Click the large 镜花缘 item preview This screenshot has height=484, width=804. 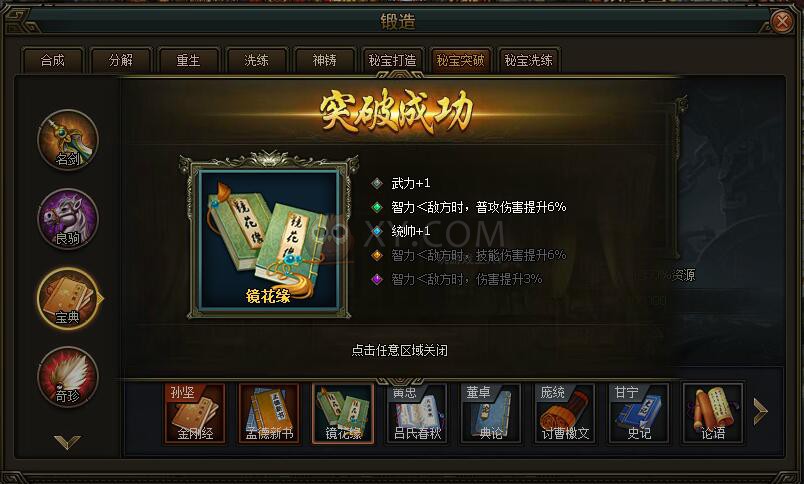[269, 240]
